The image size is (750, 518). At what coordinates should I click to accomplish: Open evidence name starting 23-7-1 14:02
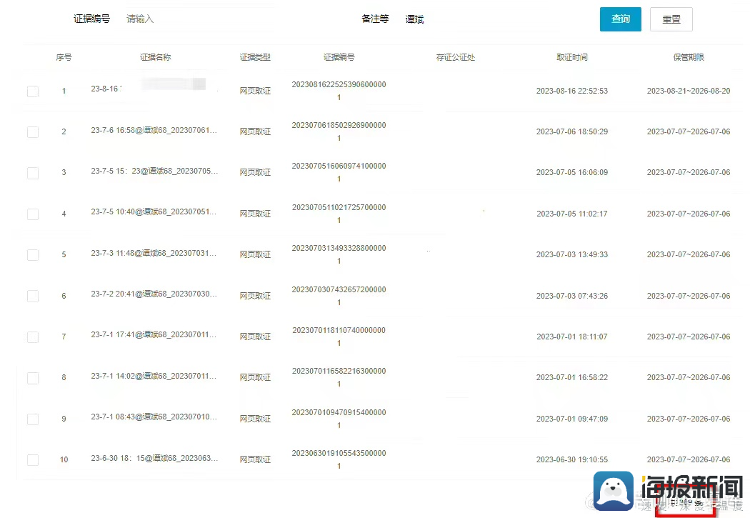point(154,376)
